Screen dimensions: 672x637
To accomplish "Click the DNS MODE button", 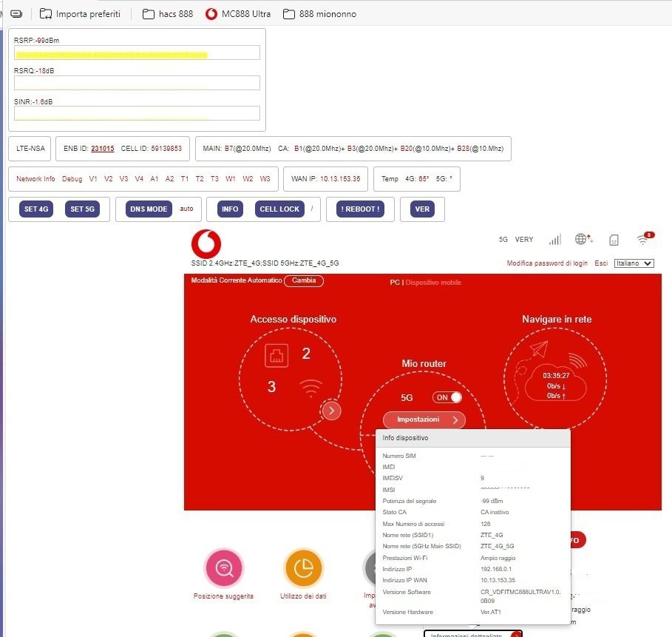I will coord(149,209).
